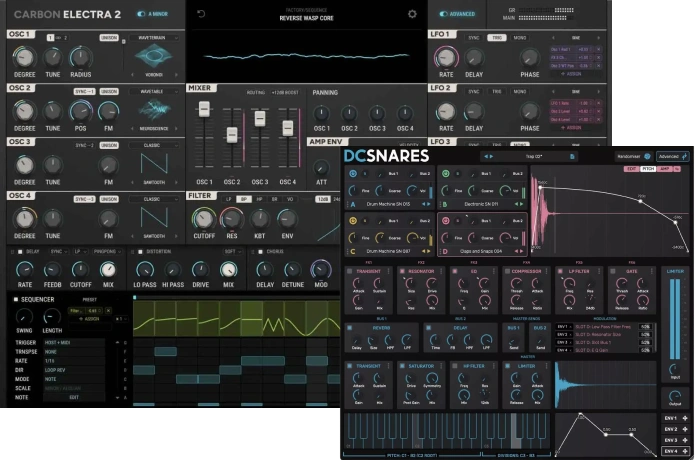Click OSC 1 Voronoi waveterrain thumbnail
This screenshot has width=700, height=460.
(x=154, y=57)
